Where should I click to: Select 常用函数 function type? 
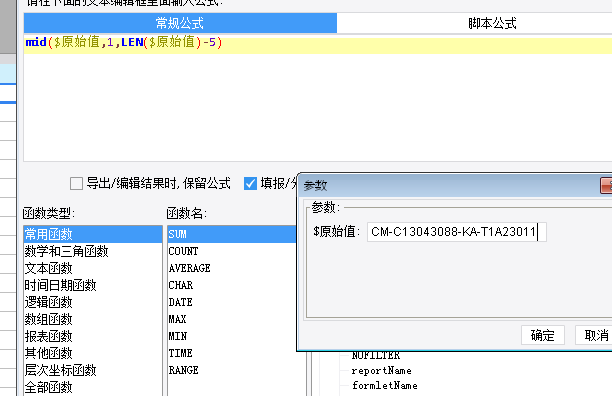pos(93,234)
